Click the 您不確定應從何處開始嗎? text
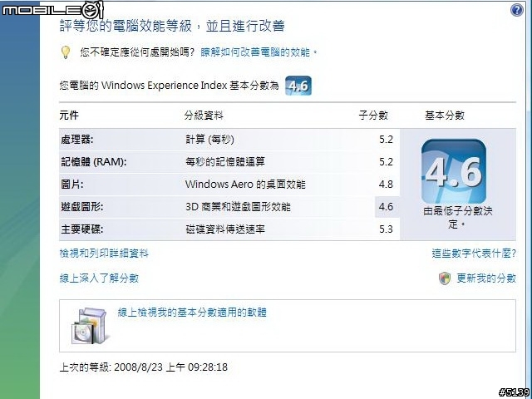This screenshot has height=399, width=532. pos(137,52)
